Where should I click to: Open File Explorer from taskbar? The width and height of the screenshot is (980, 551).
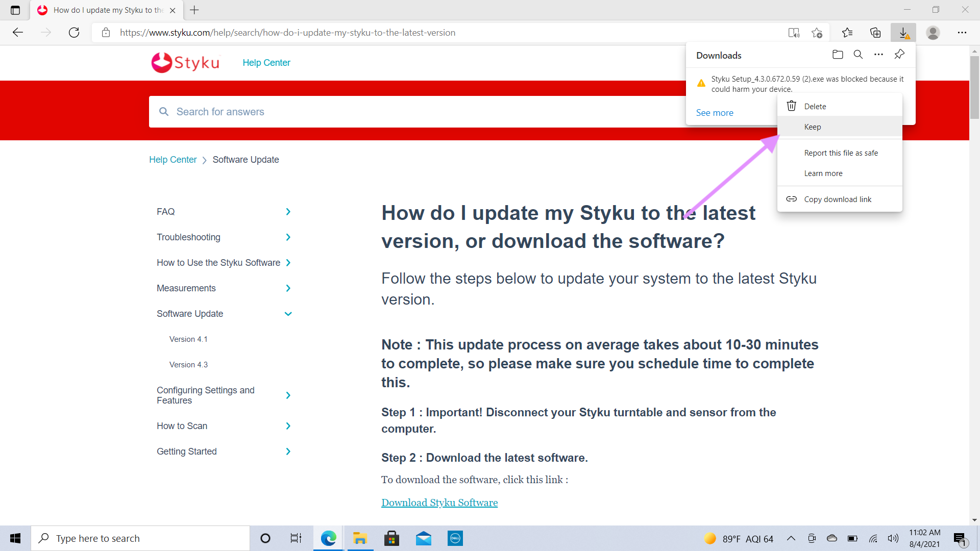[x=360, y=538]
